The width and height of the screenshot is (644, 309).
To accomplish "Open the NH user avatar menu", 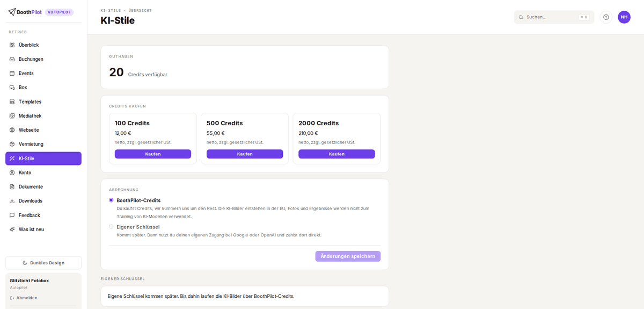I will [x=624, y=17].
